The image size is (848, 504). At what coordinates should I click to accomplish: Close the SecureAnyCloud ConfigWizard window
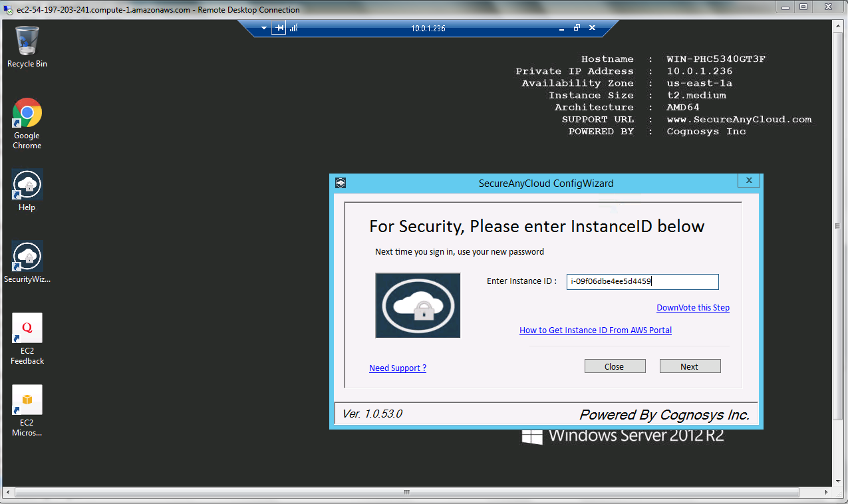pyautogui.click(x=748, y=180)
